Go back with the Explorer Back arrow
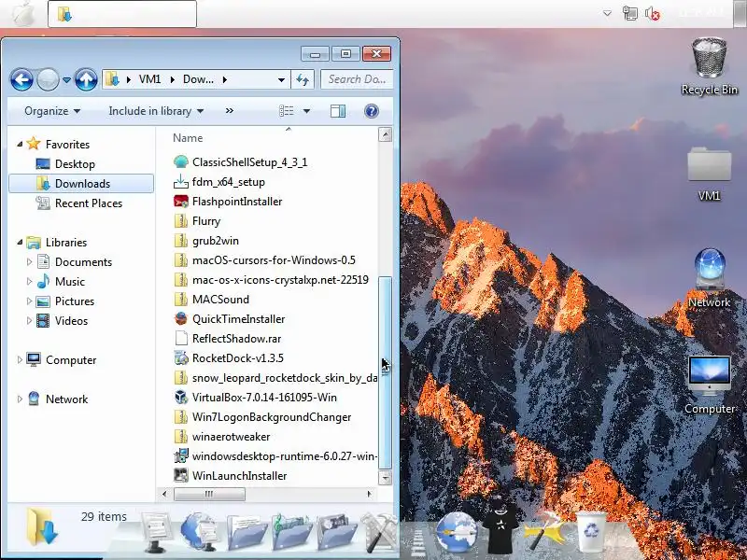The width and height of the screenshot is (747, 560). click(21, 79)
